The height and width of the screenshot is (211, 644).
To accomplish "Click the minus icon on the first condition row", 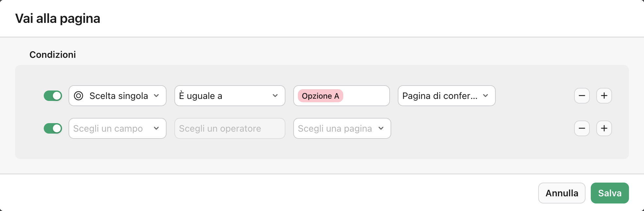I will tap(582, 96).
